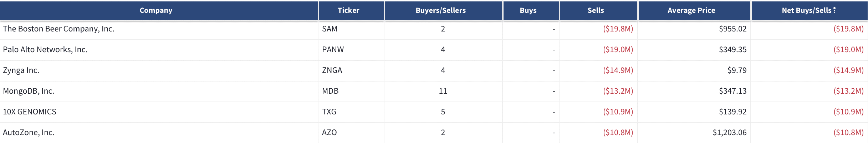Sort by Buys column header
The width and height of the screenshot is (868, 143).
click(528, 10)
